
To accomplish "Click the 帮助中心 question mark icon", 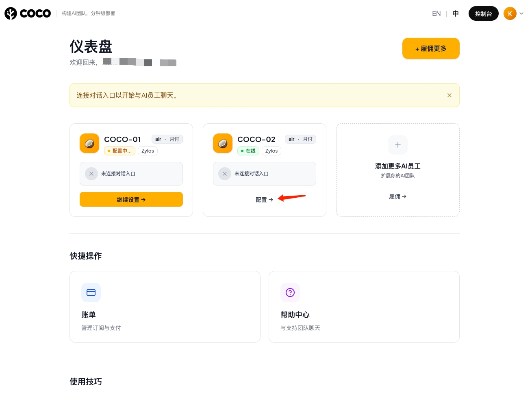I will [x=290, y=293].
